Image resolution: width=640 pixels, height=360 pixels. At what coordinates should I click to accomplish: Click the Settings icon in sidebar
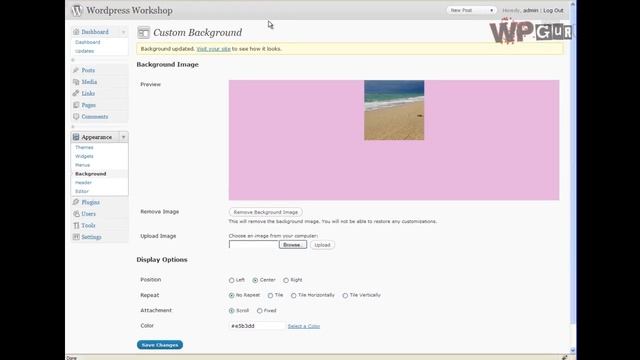(76, 237)
